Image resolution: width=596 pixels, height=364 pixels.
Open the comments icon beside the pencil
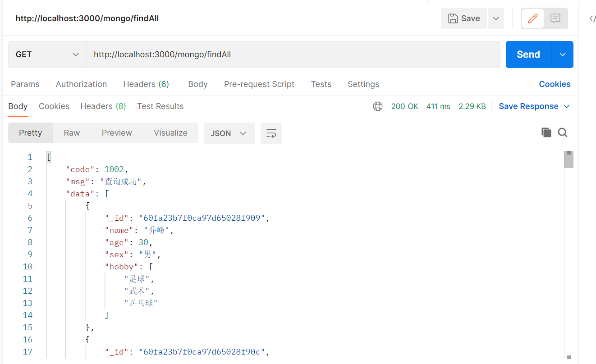coord(555,18)
